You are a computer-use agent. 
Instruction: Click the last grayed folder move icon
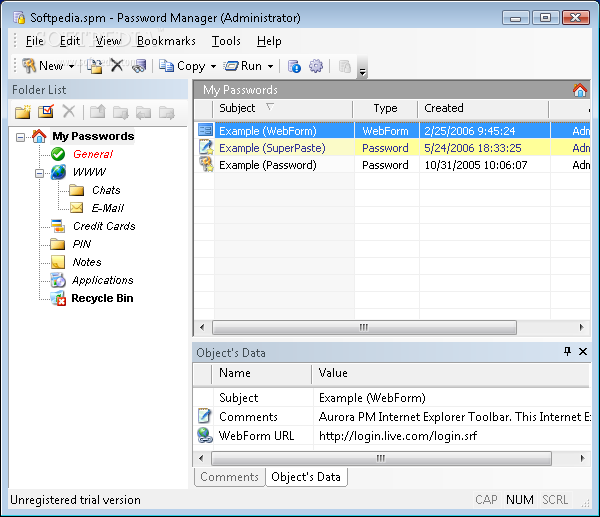(167, 113)
